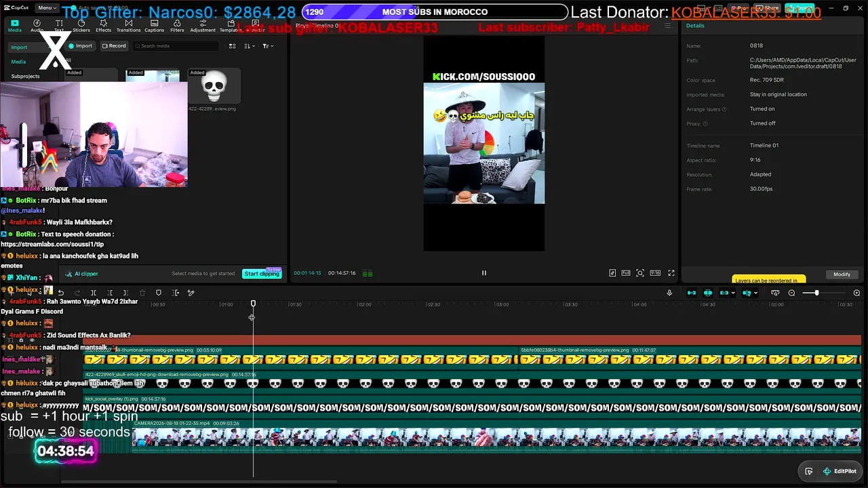Select the skull emoji media thumbnail
868x488 pixels.
[x=214, y=86]
